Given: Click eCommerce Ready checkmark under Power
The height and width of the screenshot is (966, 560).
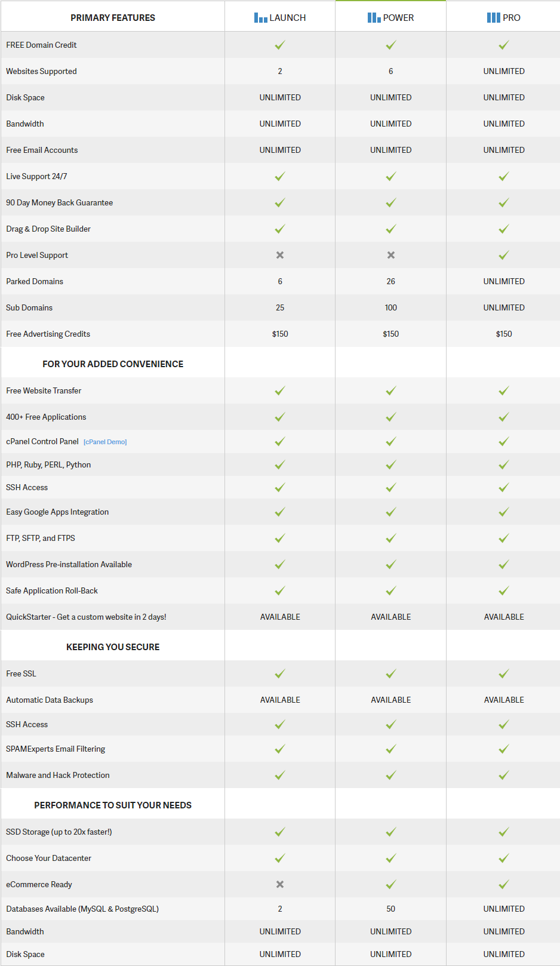Looking at the screenshot, I should click(x=391, y=884).
